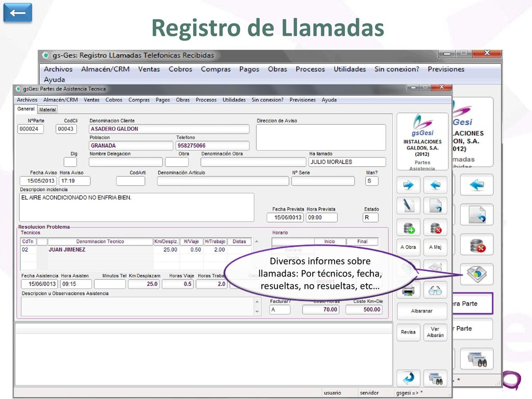Click Denominacion Cliente field ASADERO GALDON
Image resolution: width=532 pixels, height=399 pixels.
coord(169,129)
